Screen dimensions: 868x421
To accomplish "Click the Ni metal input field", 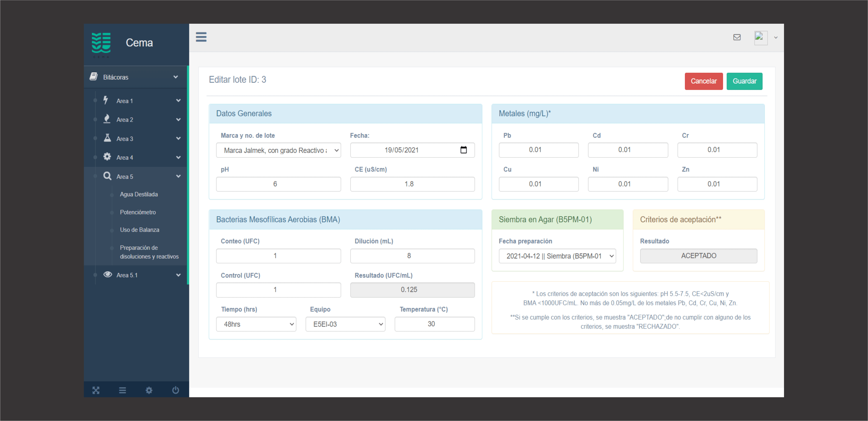I will [628, 184].
